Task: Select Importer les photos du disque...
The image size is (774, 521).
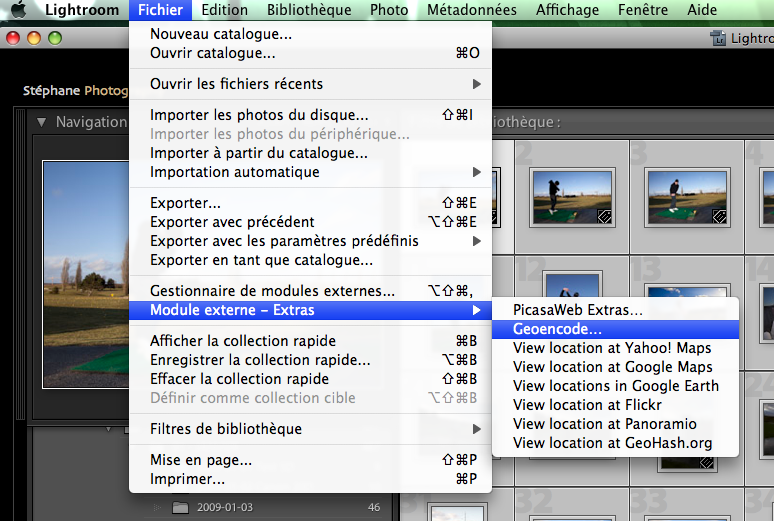Action: (x=310, y=115)
